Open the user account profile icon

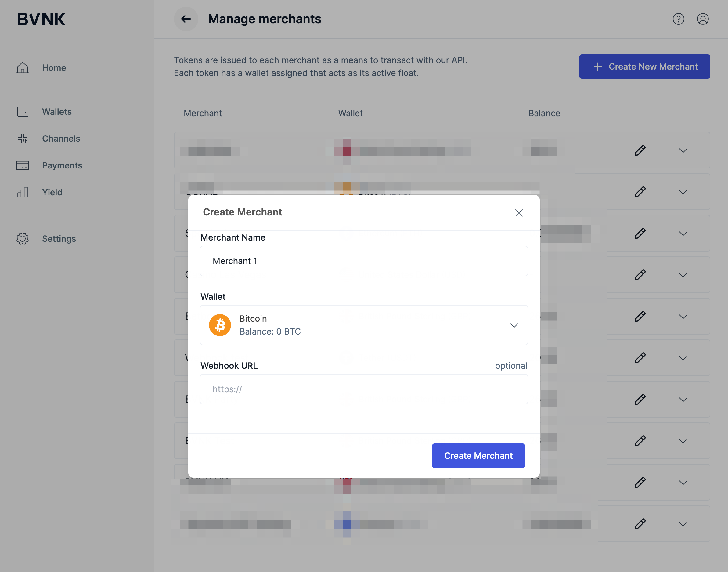pyautogui.click(x=703, y=19)
